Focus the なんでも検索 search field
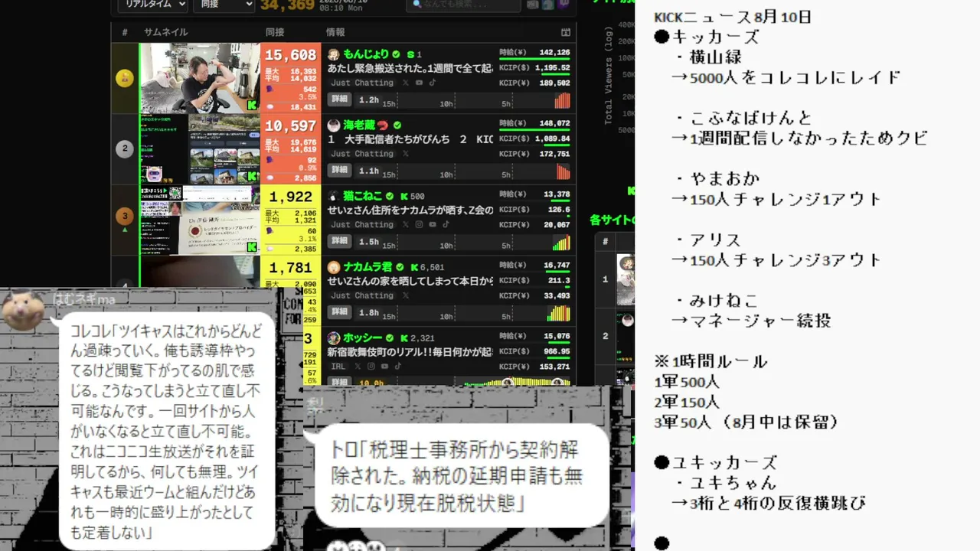This screenshot has width=980, height=551. click(462, 5)
